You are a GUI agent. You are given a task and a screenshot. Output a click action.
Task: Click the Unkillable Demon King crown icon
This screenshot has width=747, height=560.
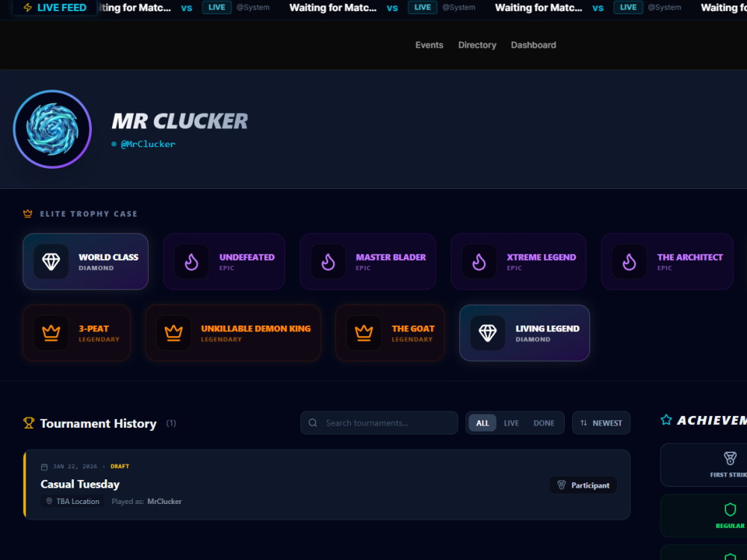(173, 332)
